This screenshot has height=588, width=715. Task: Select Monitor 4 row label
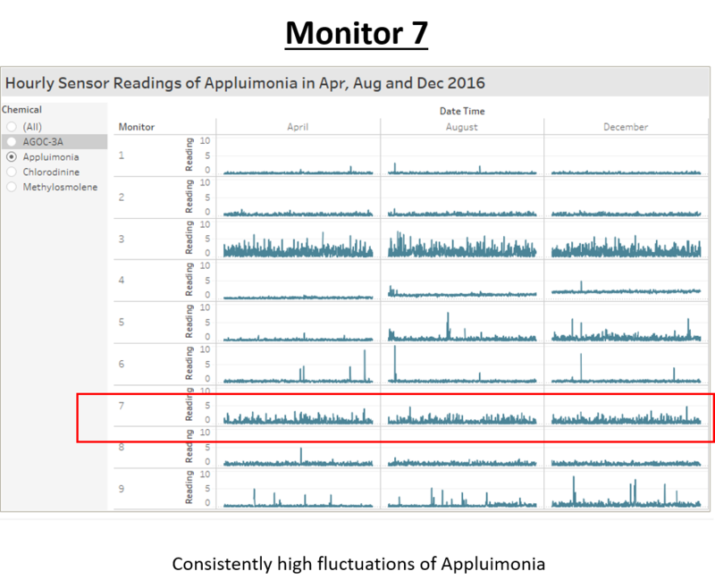click(x=122, y=280)
